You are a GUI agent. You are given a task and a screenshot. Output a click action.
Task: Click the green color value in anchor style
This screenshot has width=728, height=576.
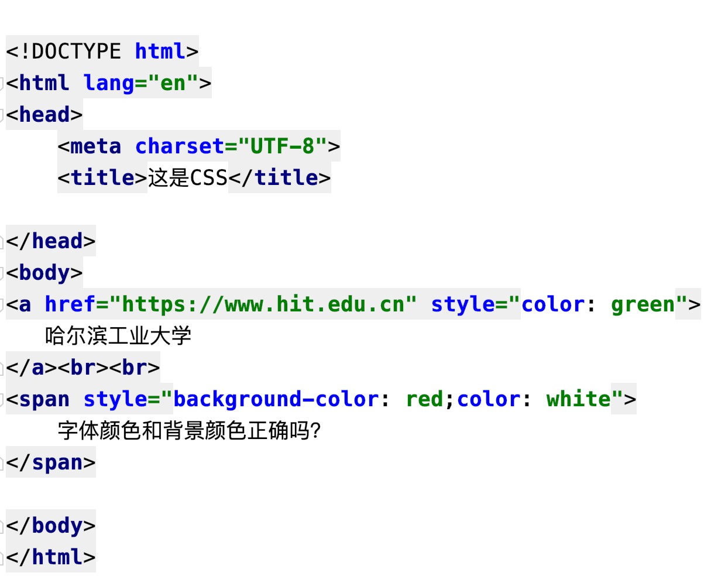pyautogui.click(x=643, y=304)
